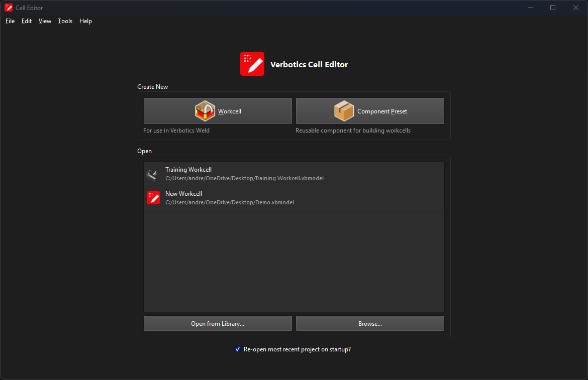
Task: Uncheck Re-open most recent project on startup
Action: coord(238,349)
